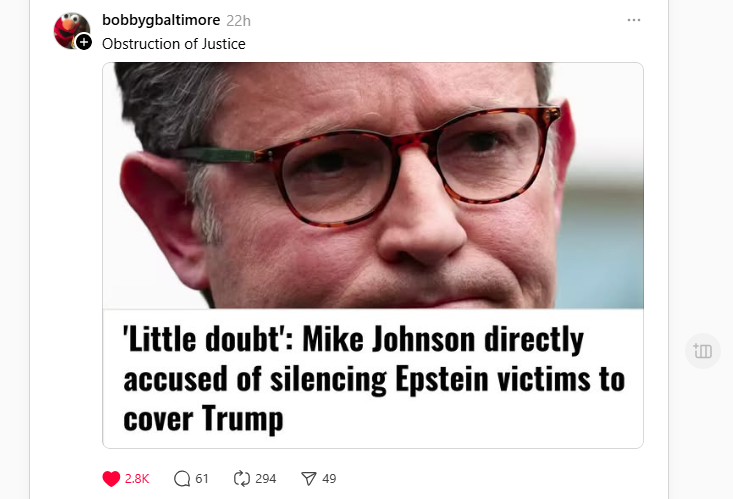This screenshot has width=733, height=499.
Task: Open the three-dot more options menu
Action: (634, 20)
